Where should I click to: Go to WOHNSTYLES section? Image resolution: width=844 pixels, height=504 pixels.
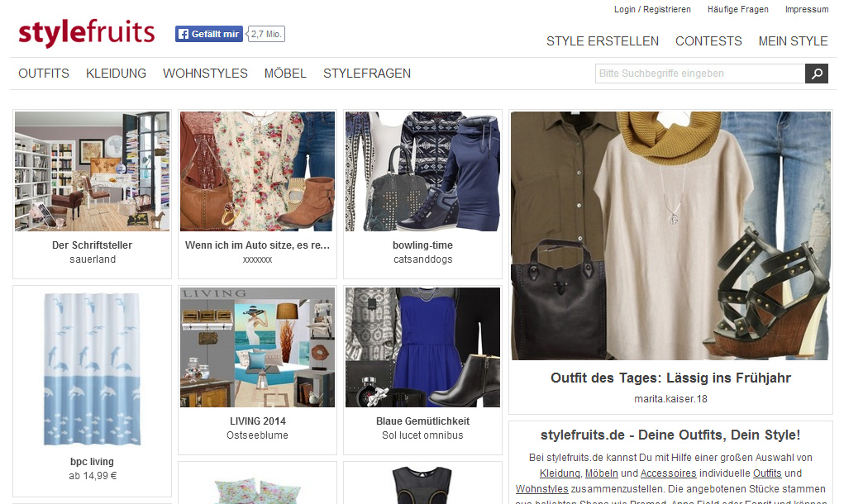tap(205, 74)
